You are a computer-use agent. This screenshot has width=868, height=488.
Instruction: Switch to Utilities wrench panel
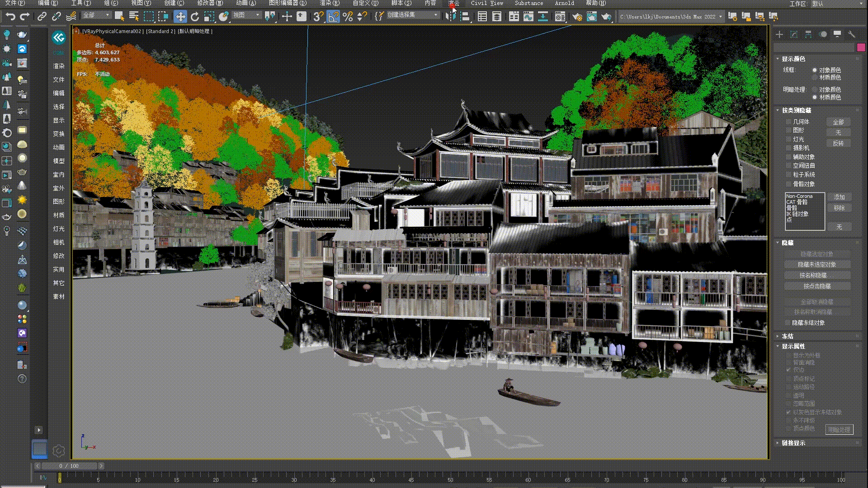tap(852, 34)
